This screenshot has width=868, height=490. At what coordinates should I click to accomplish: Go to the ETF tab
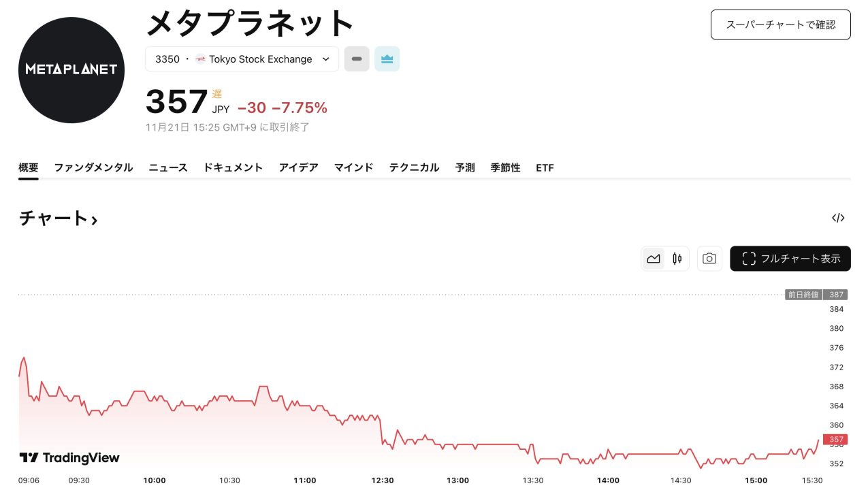(x=545, y=167)
